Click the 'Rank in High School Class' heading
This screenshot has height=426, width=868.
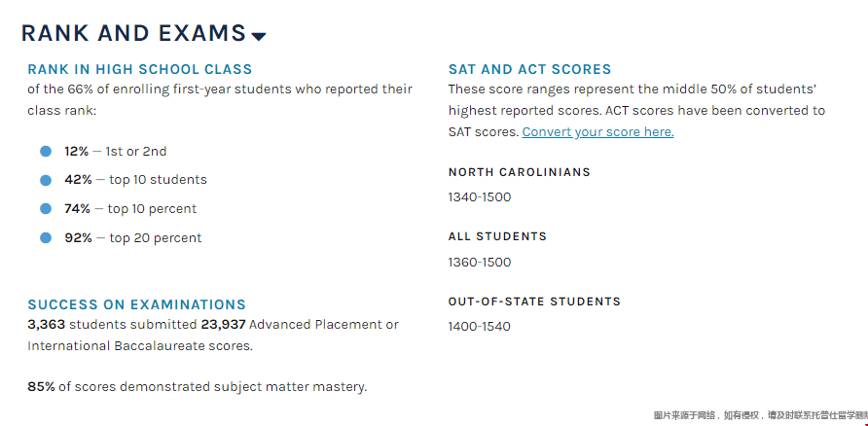[x=139, y=70]
